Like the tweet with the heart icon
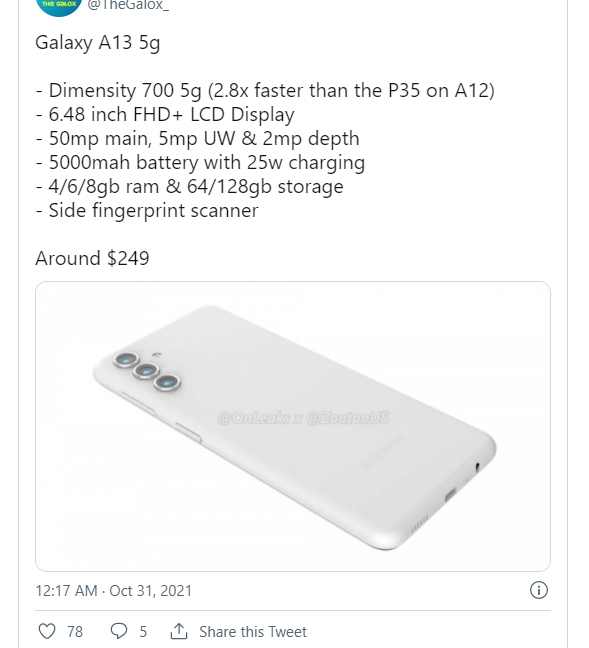589x648 pixels. pos(47,631)
